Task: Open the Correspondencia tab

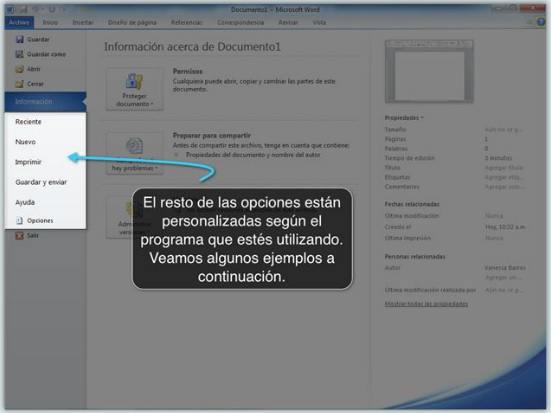Action: coord(240,22)
